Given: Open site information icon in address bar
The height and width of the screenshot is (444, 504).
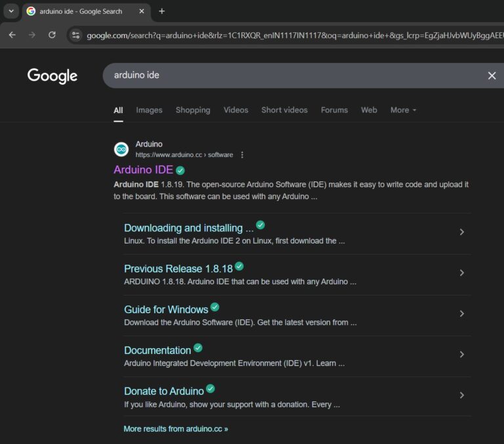Looking at the screenshot, I should [x=76, y=35].
